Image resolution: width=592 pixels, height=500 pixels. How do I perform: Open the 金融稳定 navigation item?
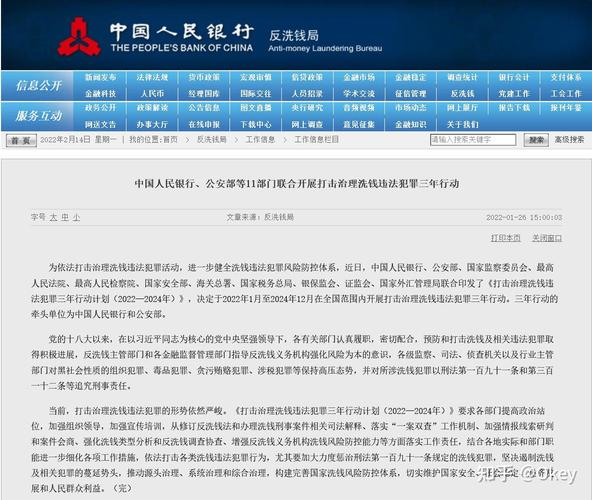(411, 77)
